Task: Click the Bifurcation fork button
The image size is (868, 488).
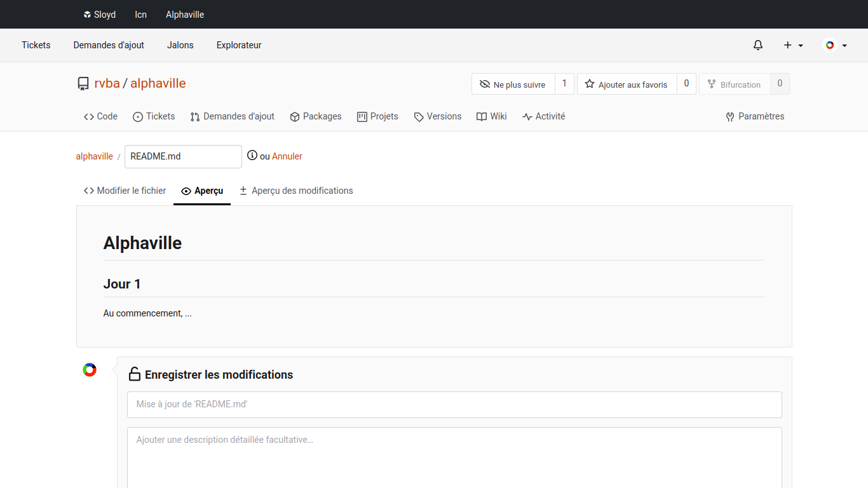Action: (x=735, y=84)
